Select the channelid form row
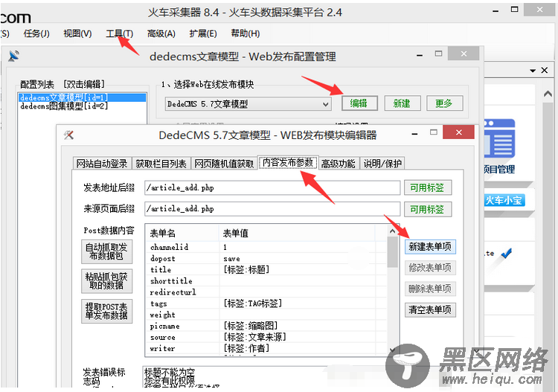 266,247
